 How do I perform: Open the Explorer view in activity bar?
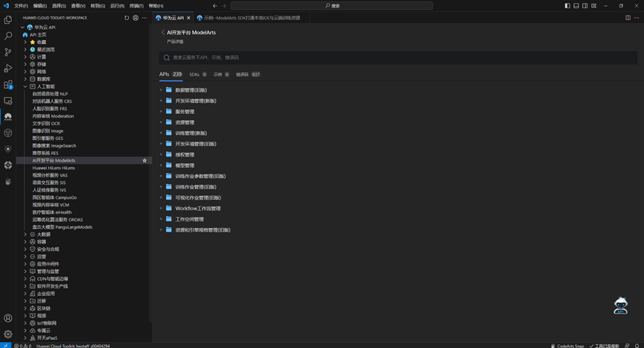pyautogui.click(x=7, y=19)
